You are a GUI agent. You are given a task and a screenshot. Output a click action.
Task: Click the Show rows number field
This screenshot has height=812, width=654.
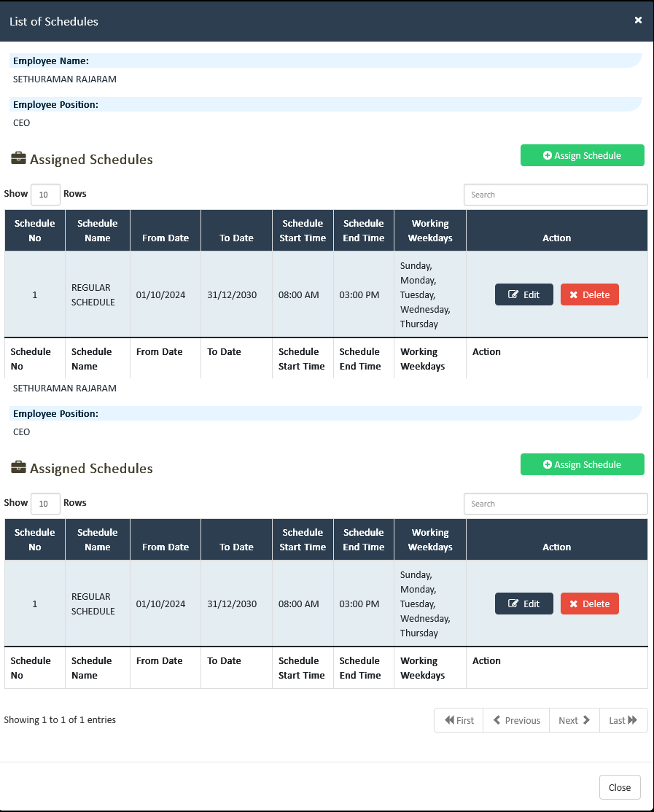[44, 194]
